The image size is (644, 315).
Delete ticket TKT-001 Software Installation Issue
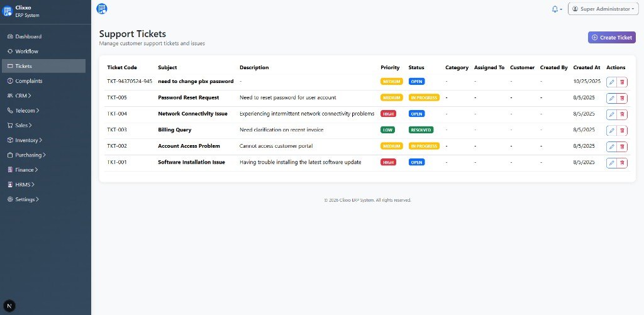tap(622, 163)
